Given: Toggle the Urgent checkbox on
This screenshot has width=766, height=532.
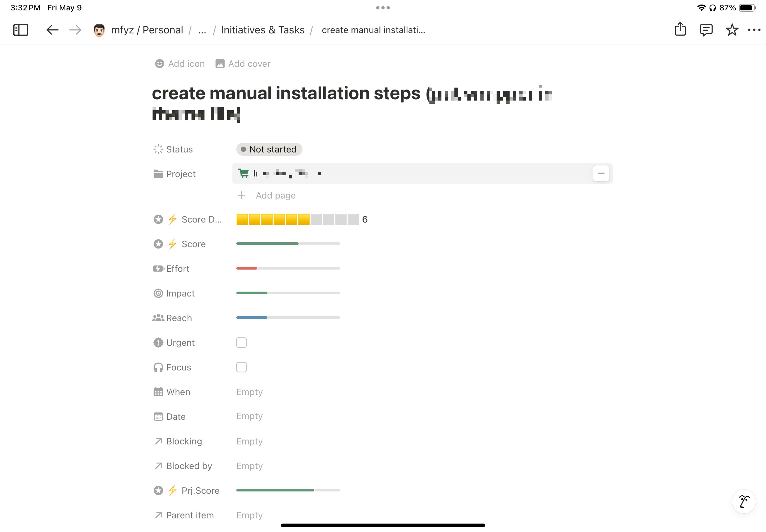Looking at the screenshot, I should point(241,342).
